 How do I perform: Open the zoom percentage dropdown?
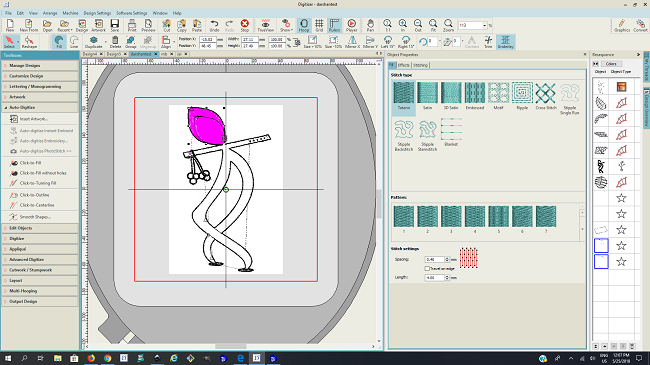pos(484,25)
